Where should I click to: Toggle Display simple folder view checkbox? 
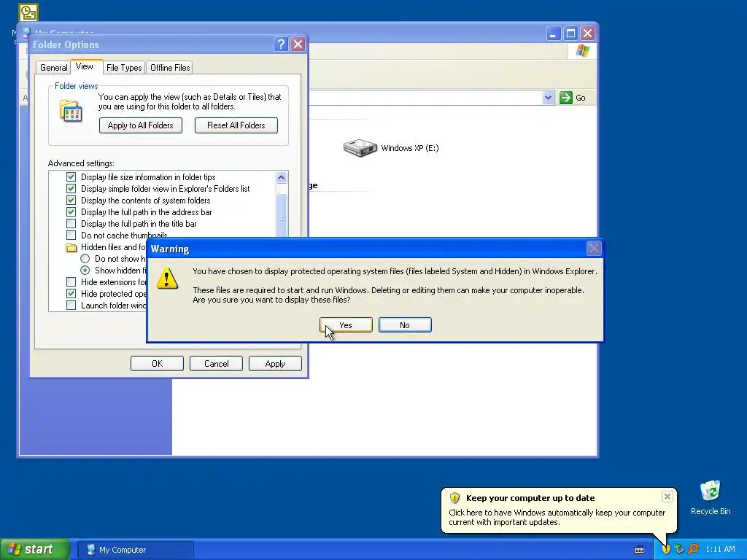coord(71,189)
